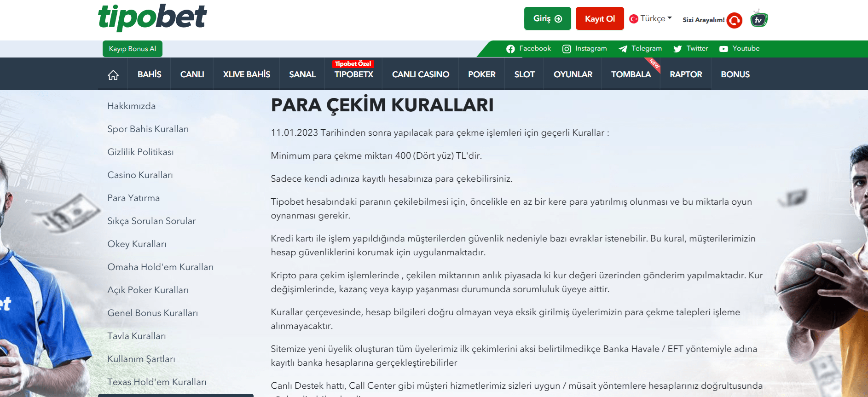Click the green Giriş login button
This screenshot has width=868, height=397.
(x=547, y=19)
